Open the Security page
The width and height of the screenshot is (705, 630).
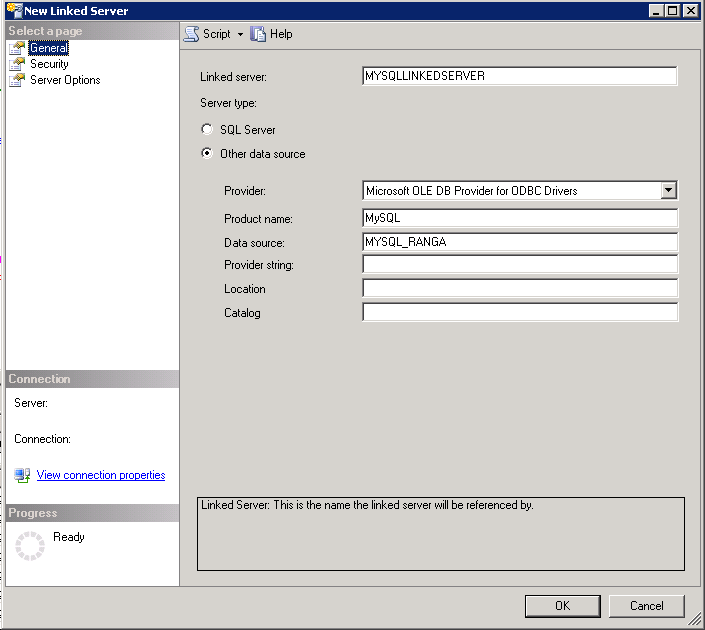pos(49,64)
